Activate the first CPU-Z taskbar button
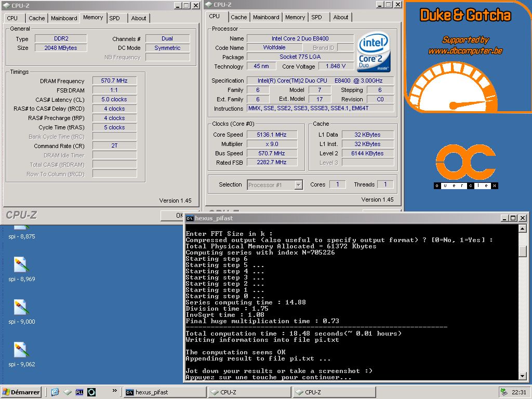Screen dimensions: 532x399 249,392
